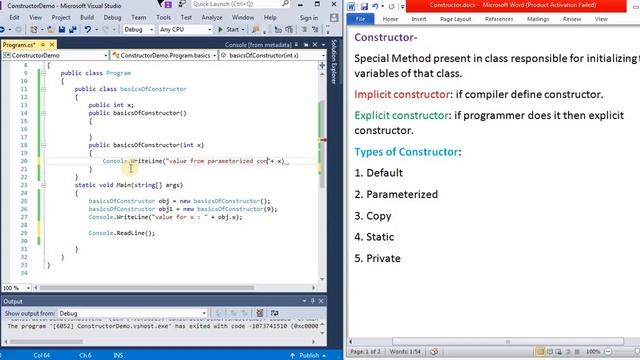Screen dimensions: 640x360
Task: Click the split editor handle above scrollbar
Action: (322, 66)
